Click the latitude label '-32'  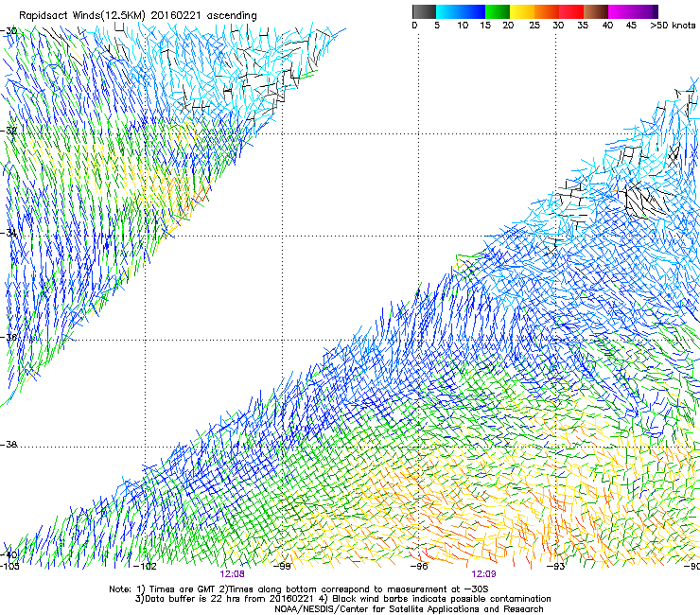coord(9,131)
